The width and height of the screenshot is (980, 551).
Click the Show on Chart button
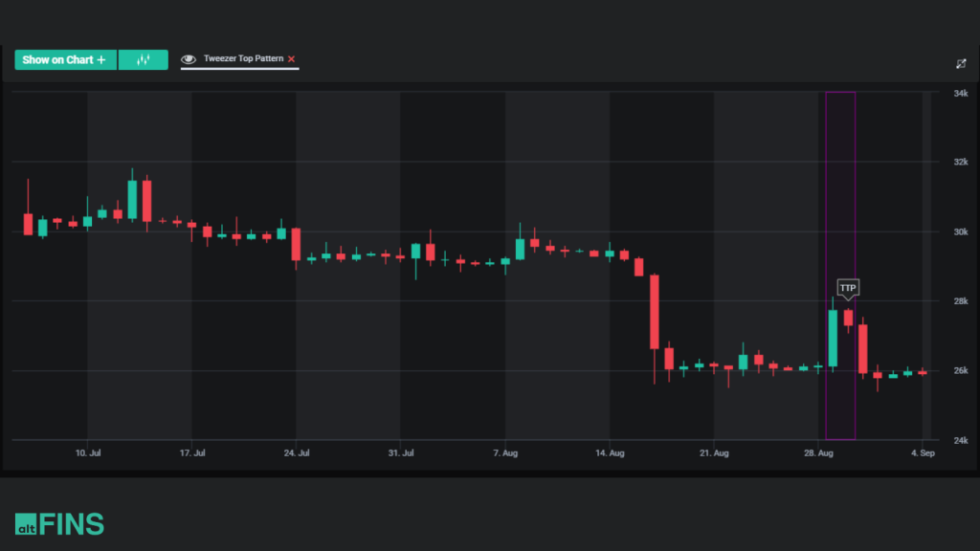(66, 60)
